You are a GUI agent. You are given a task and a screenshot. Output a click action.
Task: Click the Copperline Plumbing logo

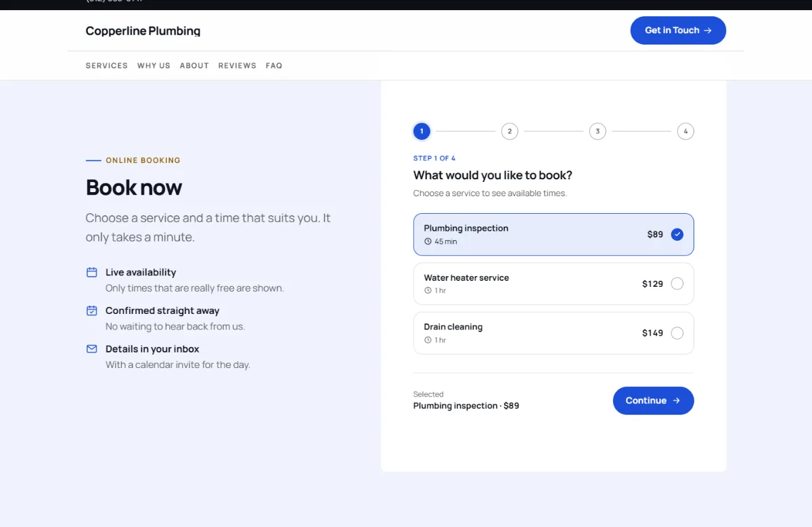point(143,30)
